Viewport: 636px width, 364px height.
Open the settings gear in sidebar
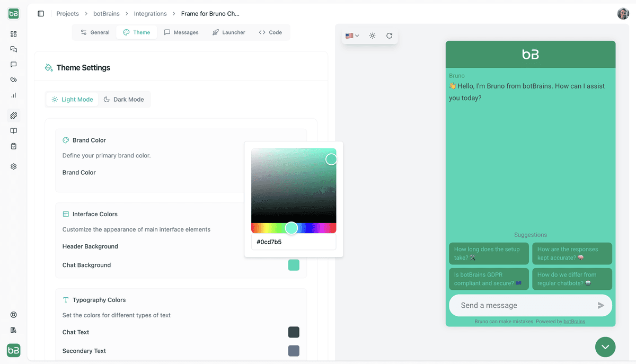[14, 166]
